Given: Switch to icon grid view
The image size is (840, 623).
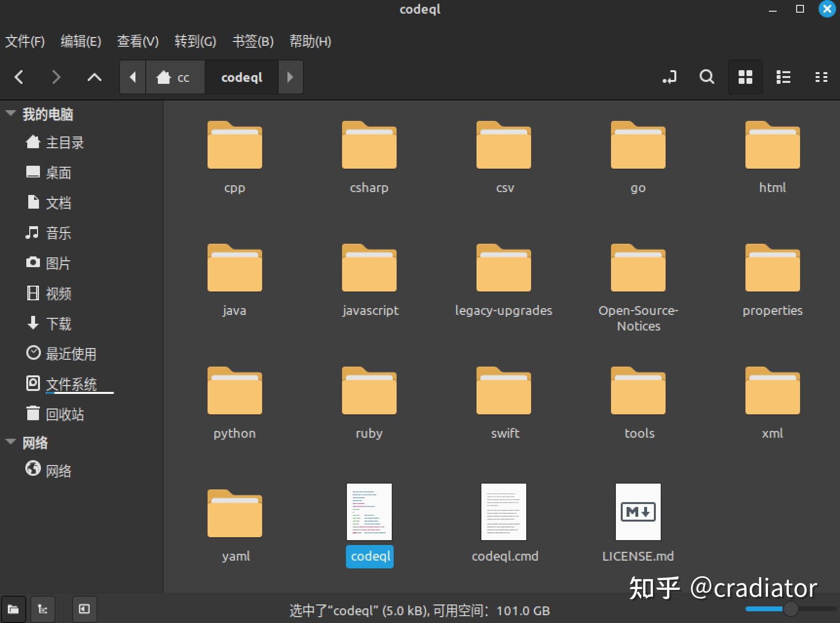Looking at the screenshot, I should coord(745,77).
